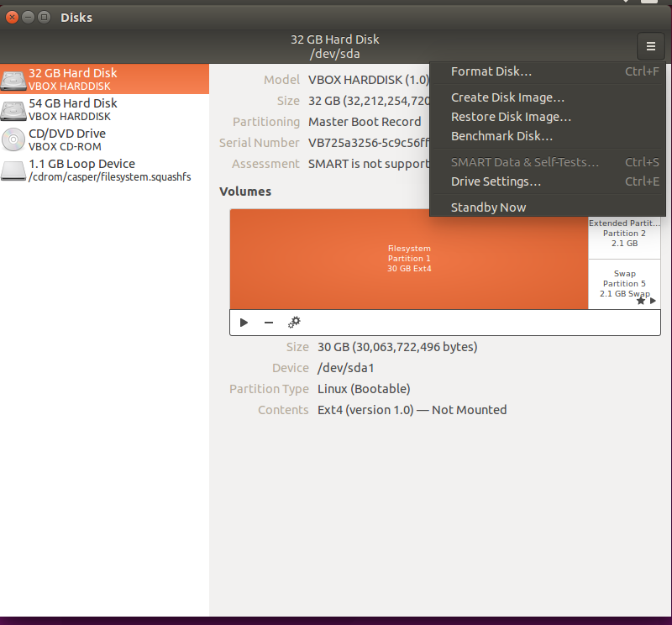Open partition options gear icon
Screen dimensions: 672x625
tap(294, 323)
